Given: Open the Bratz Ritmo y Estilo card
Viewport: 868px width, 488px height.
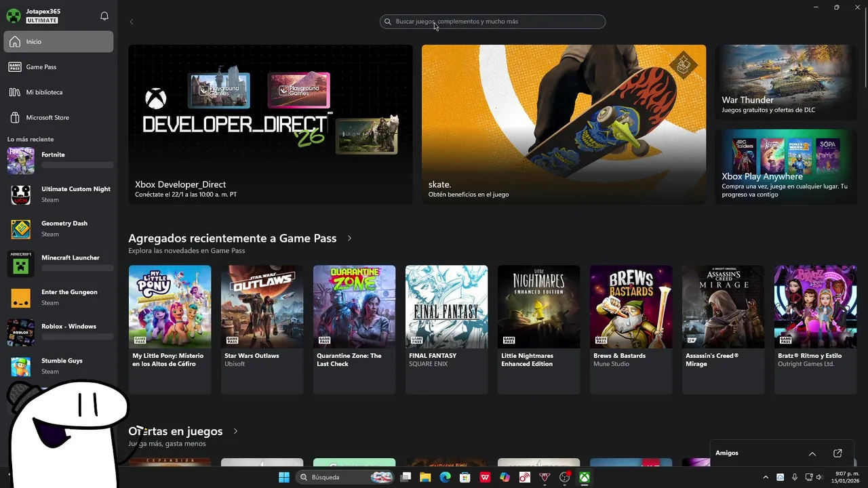Looking at the screenshot, I should tap(815, 329).
